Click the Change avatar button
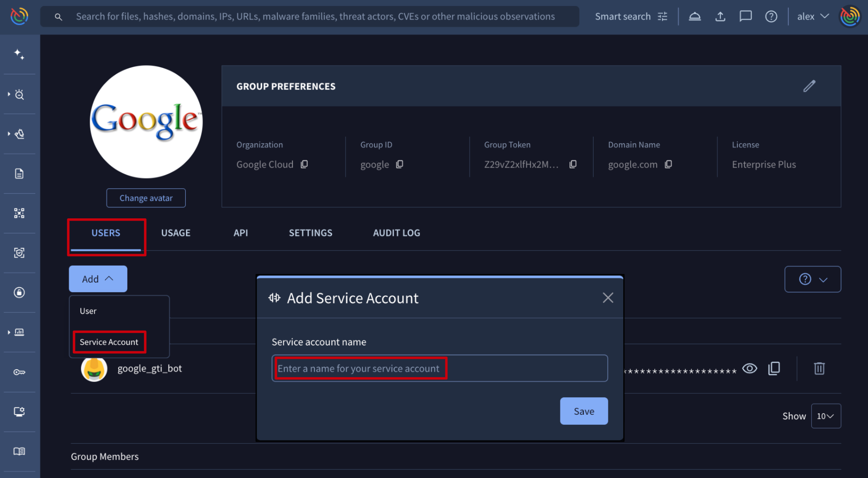Screen dimensions: 868x478 click(146, 198)
